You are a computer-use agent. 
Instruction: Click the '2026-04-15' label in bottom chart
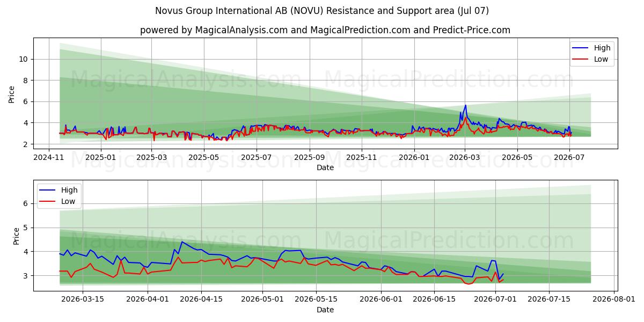[201, 300]
